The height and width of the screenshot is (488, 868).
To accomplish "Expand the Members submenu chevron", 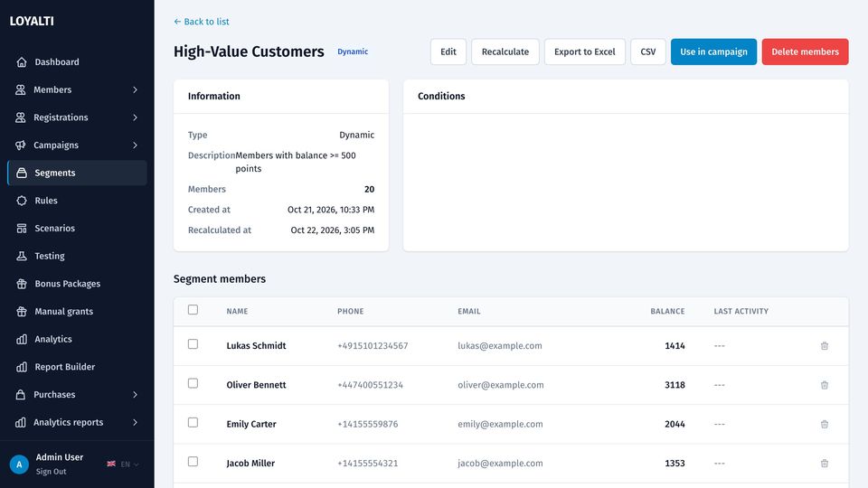I will [135, 89].
